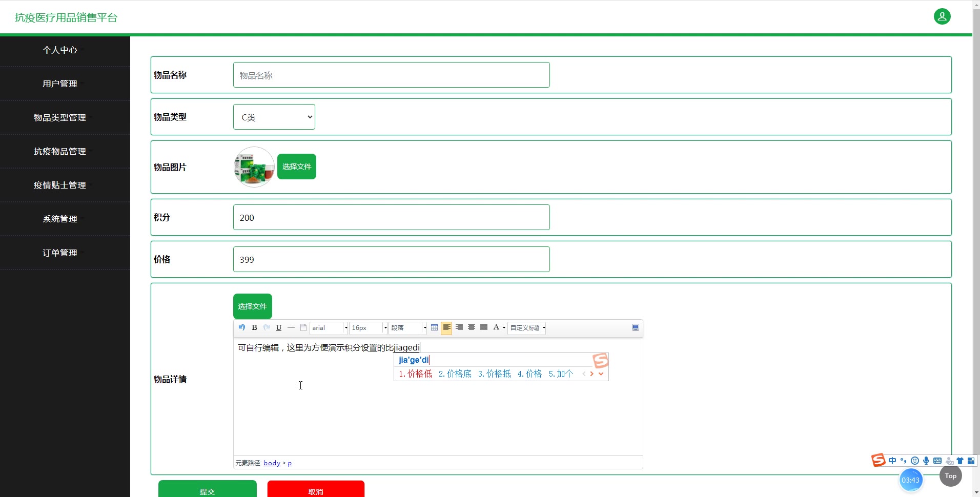Align text left in the editor
Viewport: 980px width, 497px height.
pos(446,327)
